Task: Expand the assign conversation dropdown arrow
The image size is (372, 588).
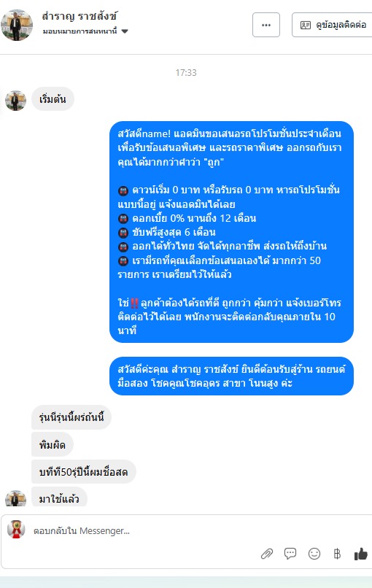Action: [125, 31]
